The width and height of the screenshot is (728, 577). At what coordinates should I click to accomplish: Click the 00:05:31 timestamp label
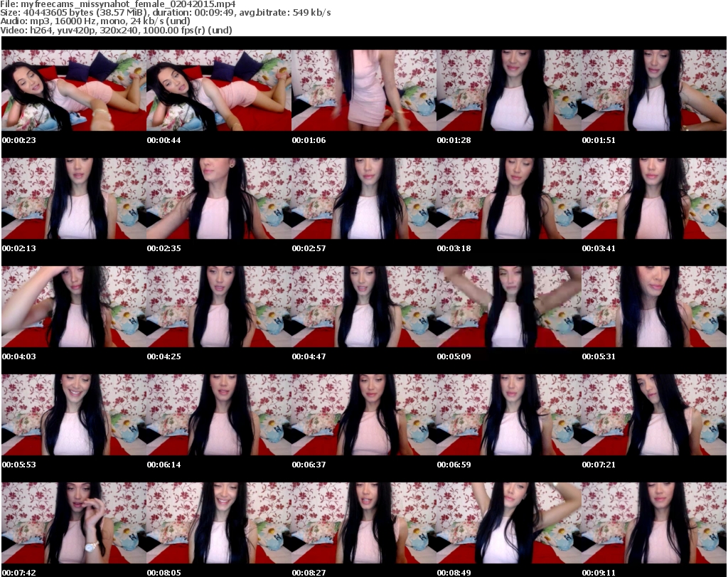click(599, 356)
